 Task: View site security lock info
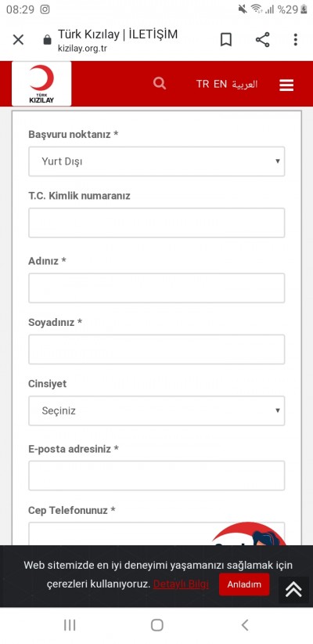[47, 40]
